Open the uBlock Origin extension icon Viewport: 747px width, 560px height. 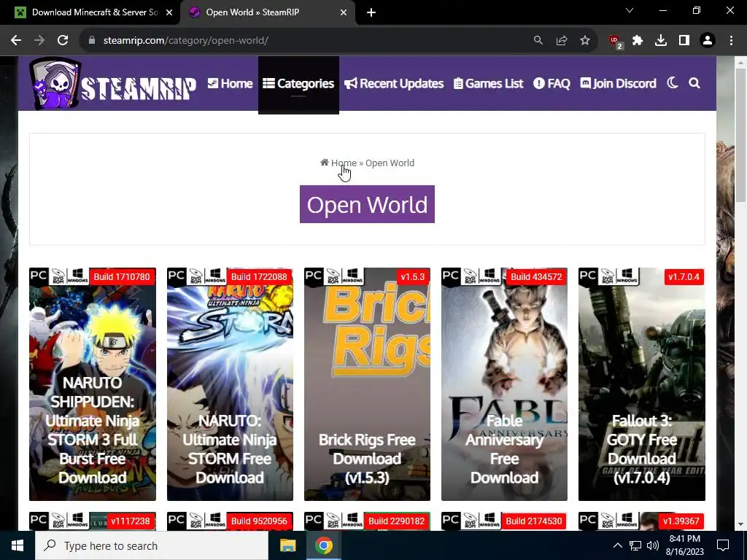click(616, 42)
